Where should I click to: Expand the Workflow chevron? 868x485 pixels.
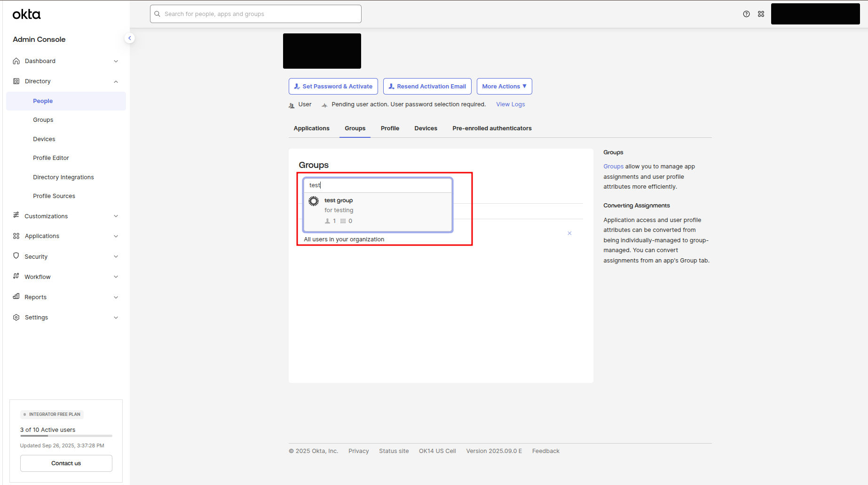click(x=116, y=277)
